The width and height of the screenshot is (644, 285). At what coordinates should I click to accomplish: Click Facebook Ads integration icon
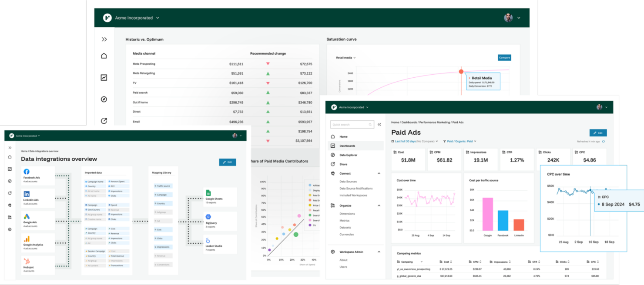27,172
